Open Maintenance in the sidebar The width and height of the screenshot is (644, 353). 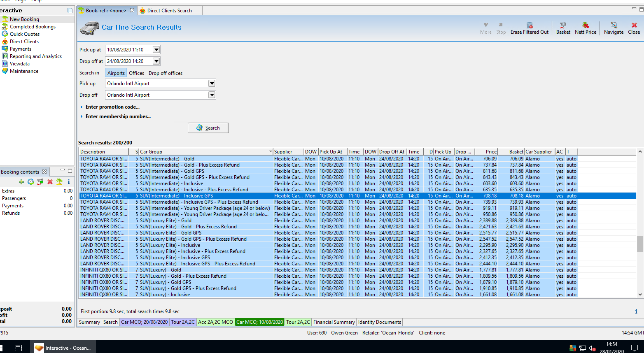pos(24,71)
